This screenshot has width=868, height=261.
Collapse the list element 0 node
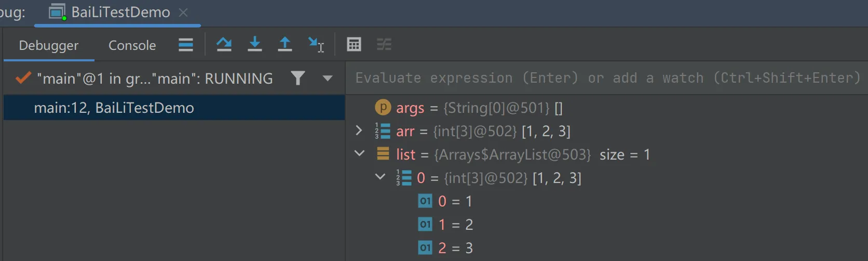(380, 177)
